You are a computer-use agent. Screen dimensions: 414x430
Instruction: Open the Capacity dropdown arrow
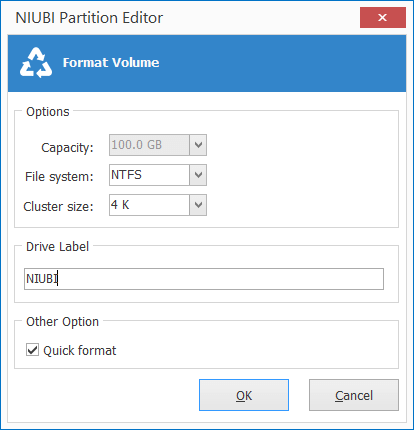(x=198, y=145)
